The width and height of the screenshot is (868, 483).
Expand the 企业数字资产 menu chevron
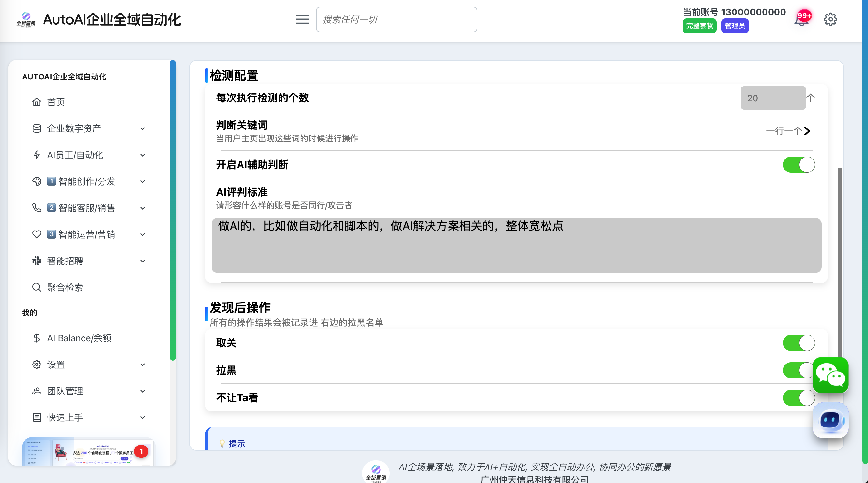[x=143, y=128]
